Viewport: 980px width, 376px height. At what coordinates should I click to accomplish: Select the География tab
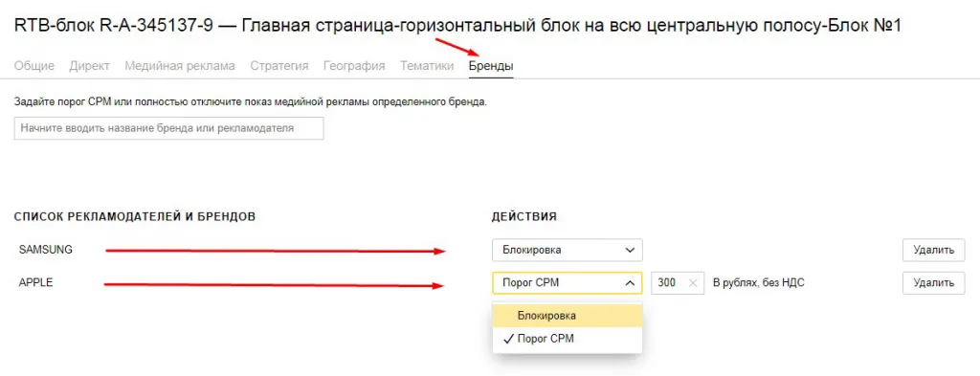(354, 66)
